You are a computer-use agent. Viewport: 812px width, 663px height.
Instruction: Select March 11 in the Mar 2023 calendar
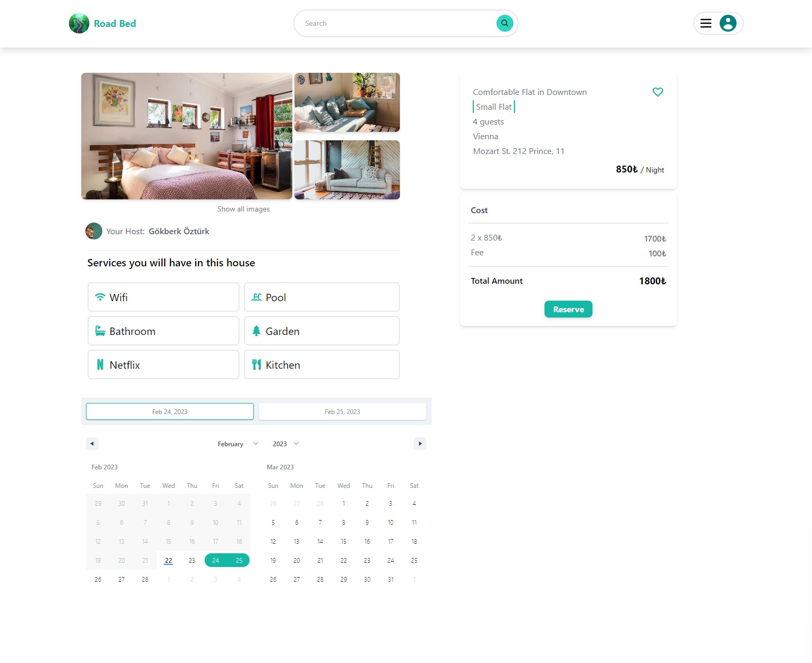pyautogui.click(x=414, y=522)
